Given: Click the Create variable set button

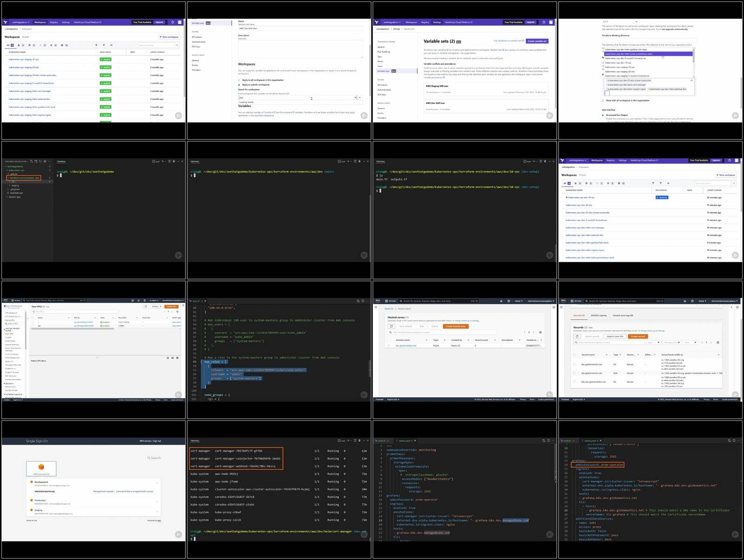Looking at the screenshot, I should click(537, 41).
